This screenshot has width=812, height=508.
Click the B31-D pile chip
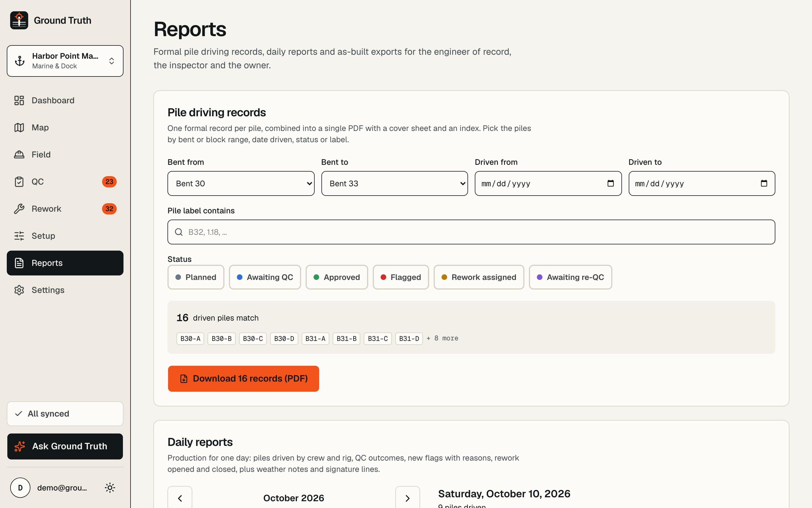point(409,339)
